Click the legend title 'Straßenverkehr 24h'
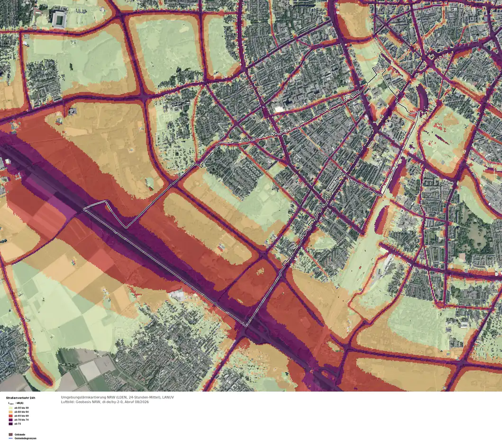Viewport: 502px width, 448px height. point(20,398)
